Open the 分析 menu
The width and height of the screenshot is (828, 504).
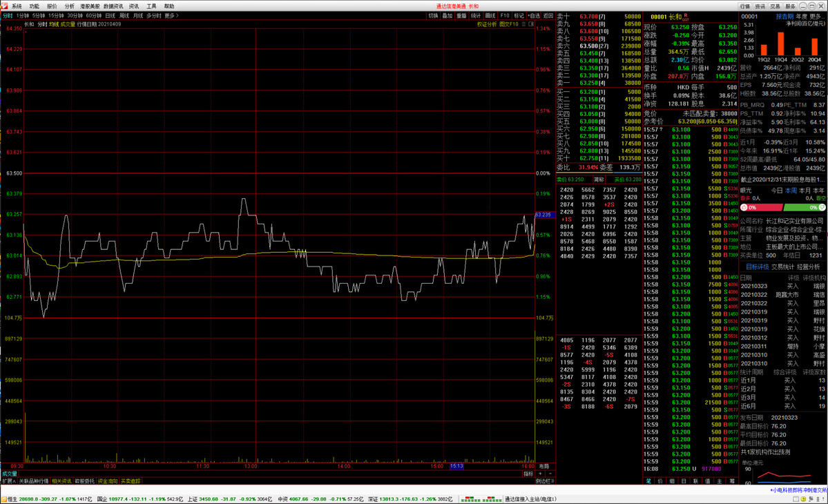[69, 6]
